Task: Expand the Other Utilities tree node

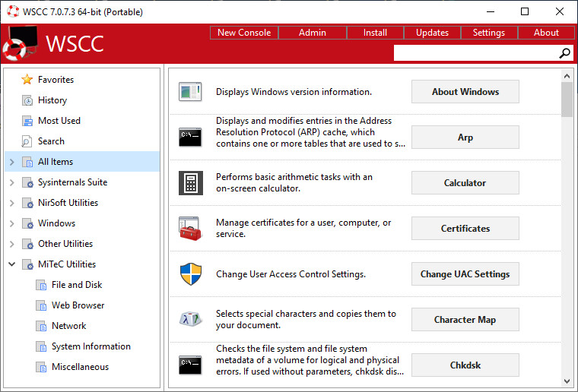Action: (12, 244)
